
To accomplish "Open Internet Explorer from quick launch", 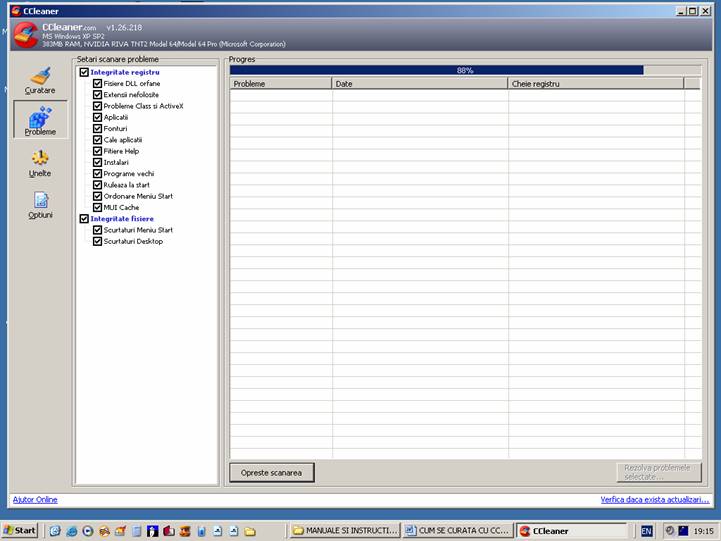I will (x=55, y=530).
